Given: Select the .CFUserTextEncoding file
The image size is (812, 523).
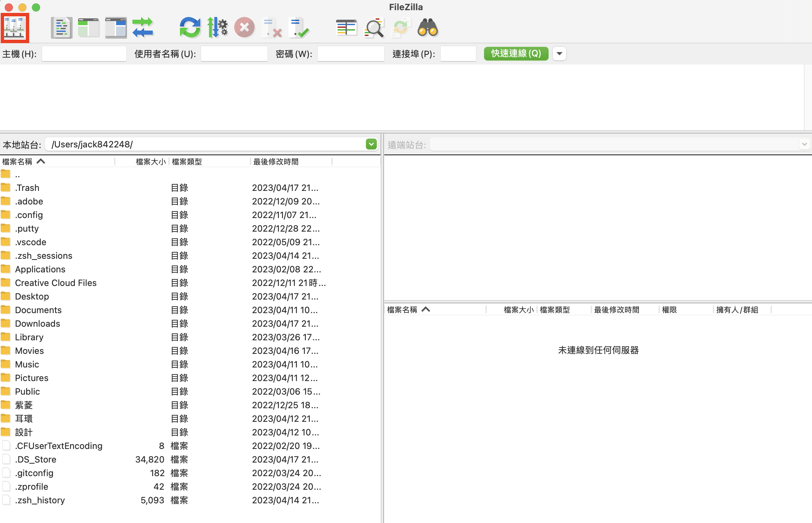Looking at the screenshot, I should [190, 446].
